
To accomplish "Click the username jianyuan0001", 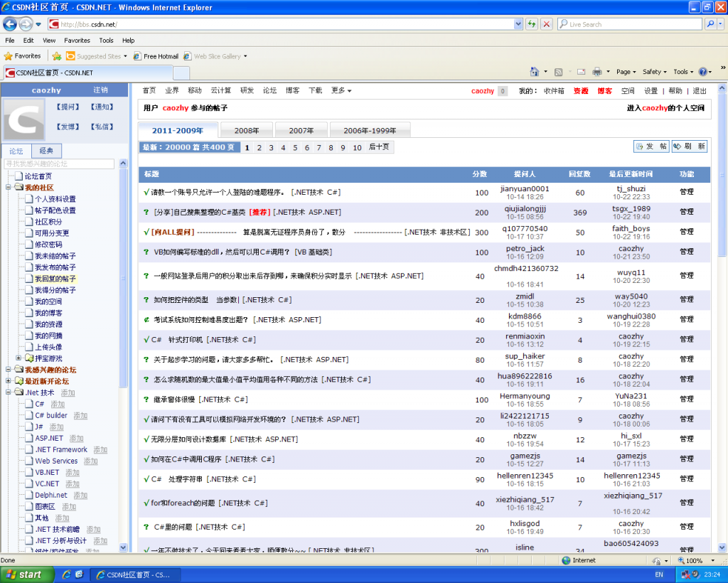I will pyautogui.click(x=525, y=188).
